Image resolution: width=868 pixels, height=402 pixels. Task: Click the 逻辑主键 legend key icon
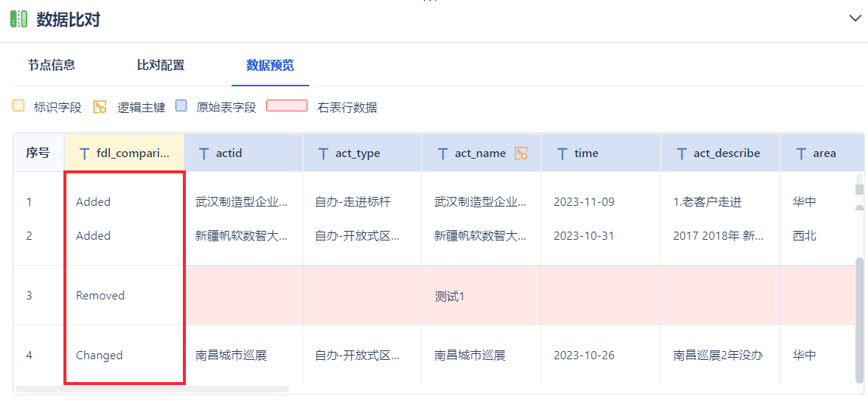click(x=100, y=107)
